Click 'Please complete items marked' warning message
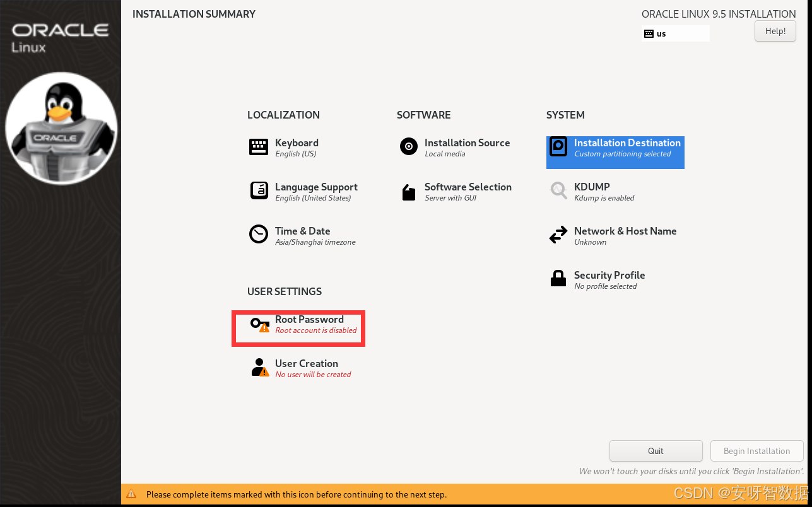Image resolution: width=812 pixels, height=507 pixels. click(x=297, y=494)
